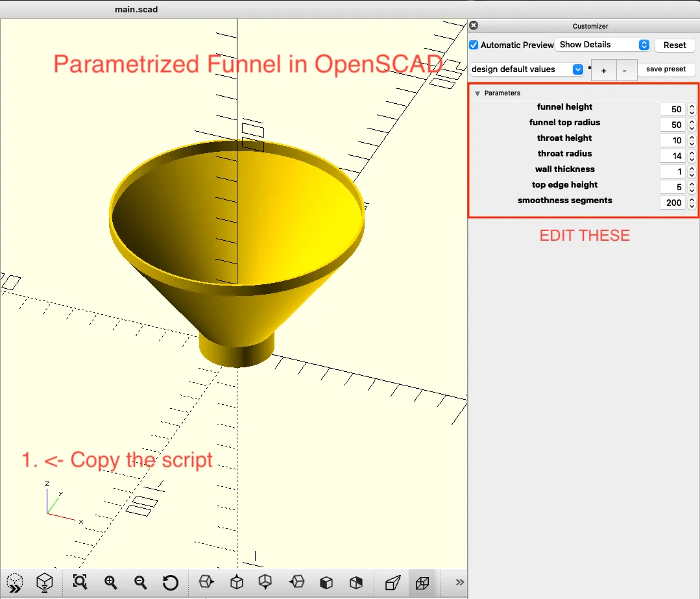Click the View All magnifier icon
This screenshot has height=599, width=700.
point(80,581)
